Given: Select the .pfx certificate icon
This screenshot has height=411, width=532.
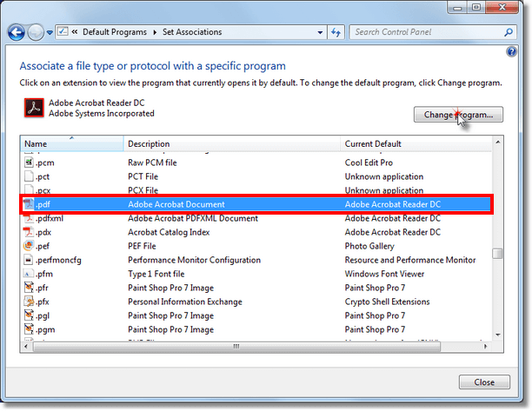Looking at the screenshot, I should click(29, 302).
